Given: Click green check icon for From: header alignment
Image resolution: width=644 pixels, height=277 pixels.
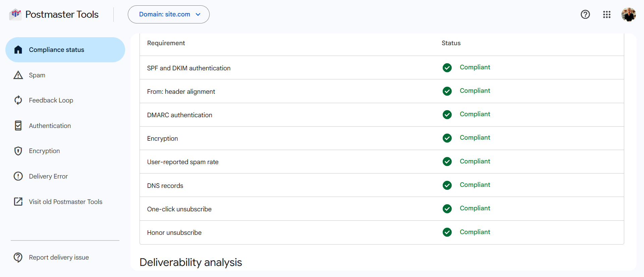Looking at the screenshot, I should 447,91.
